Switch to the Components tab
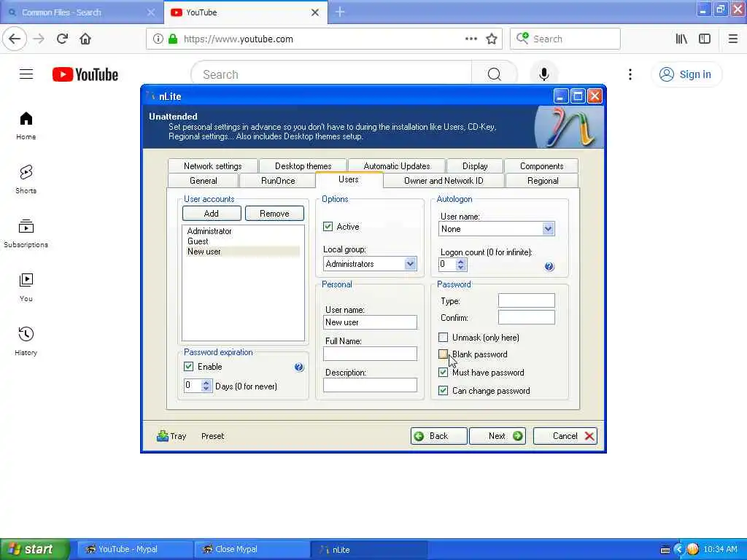Image resolution: width=747 pixels, height=560 pixels. 542,166
